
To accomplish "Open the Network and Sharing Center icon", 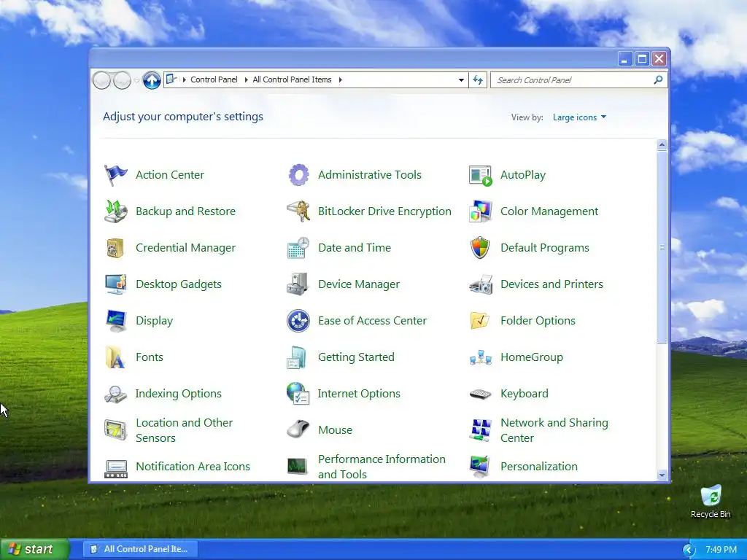I will click(x=480, y=430).
